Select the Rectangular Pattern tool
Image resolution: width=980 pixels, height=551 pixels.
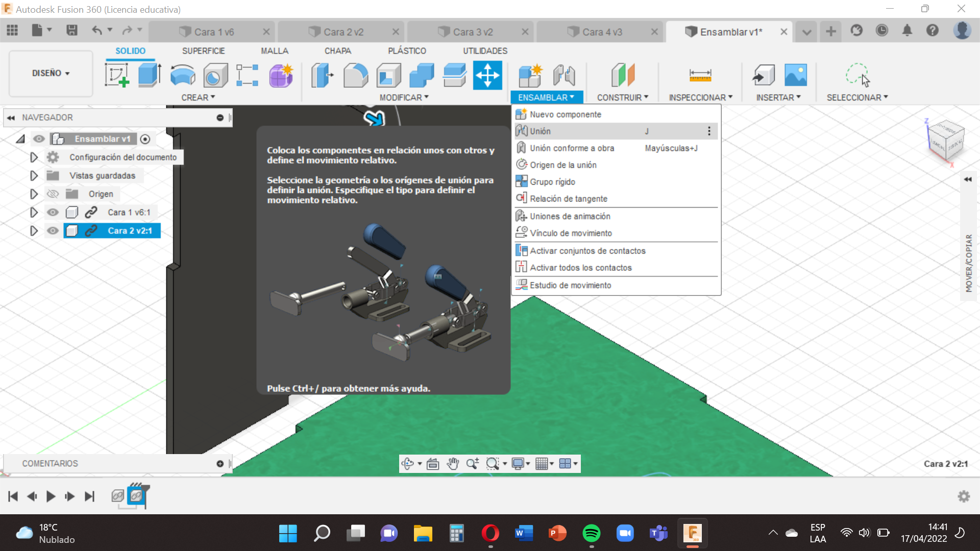(x=248, y=76)
